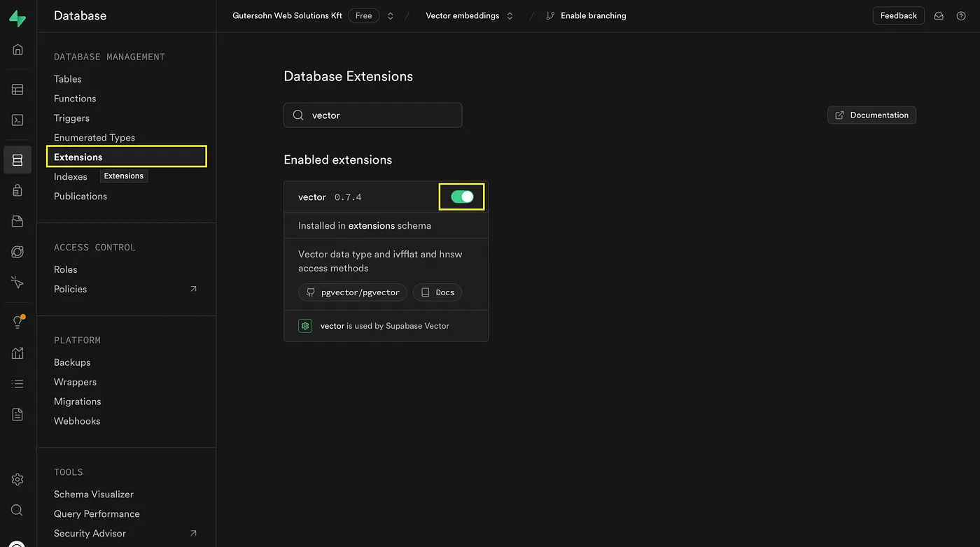Open the inbox notifications icon
Image resolution: width=980 pixels, height=547 pixels.
939,15
